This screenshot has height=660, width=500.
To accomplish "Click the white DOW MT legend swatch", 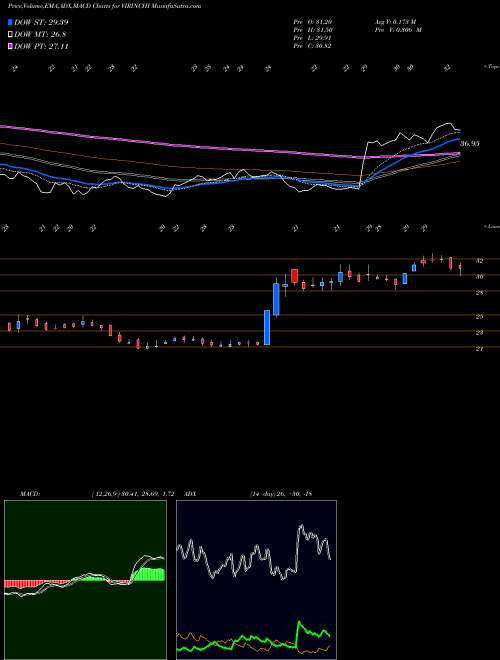I will click(x=11, y=35).
